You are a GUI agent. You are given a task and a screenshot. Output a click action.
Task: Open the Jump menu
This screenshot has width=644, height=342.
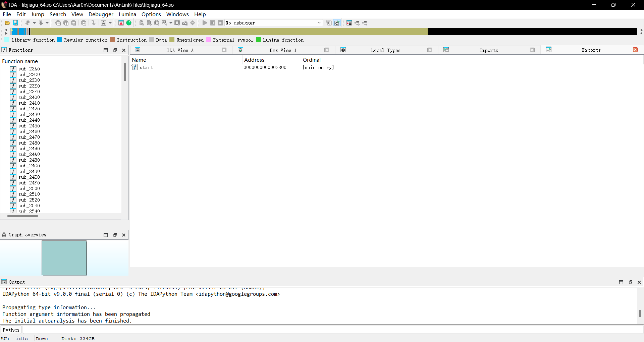(x=38, y=14)
